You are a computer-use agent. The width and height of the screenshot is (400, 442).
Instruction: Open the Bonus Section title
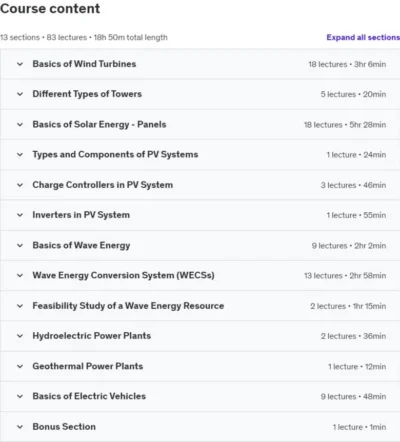[x=64, y=427]
